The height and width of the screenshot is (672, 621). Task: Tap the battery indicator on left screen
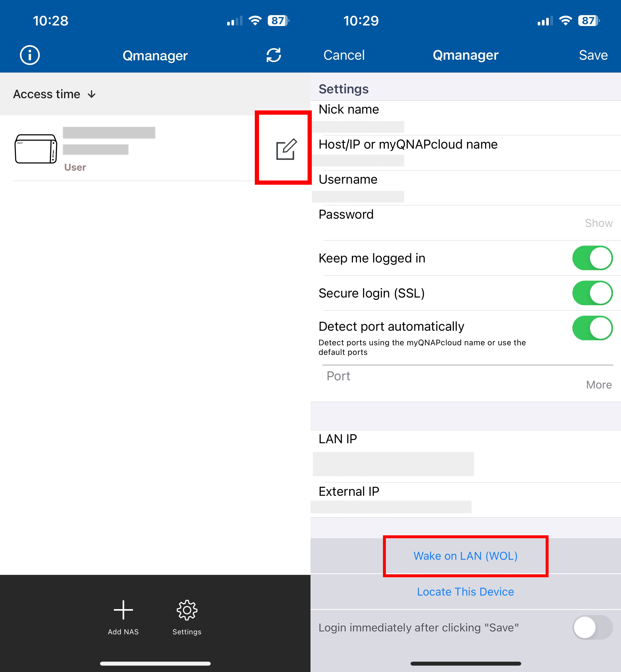click(278, 21)
